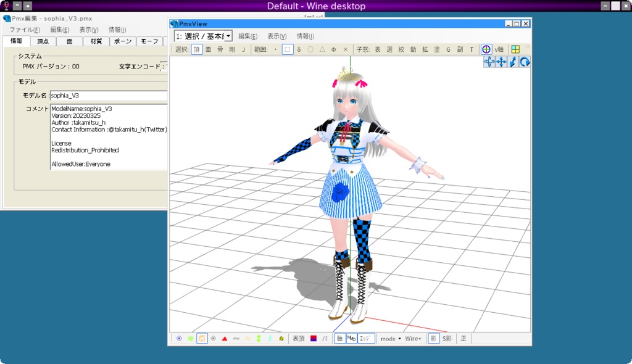Choose the δ lasso range selector
632x364 pixels.
click(x=299, y=49)
